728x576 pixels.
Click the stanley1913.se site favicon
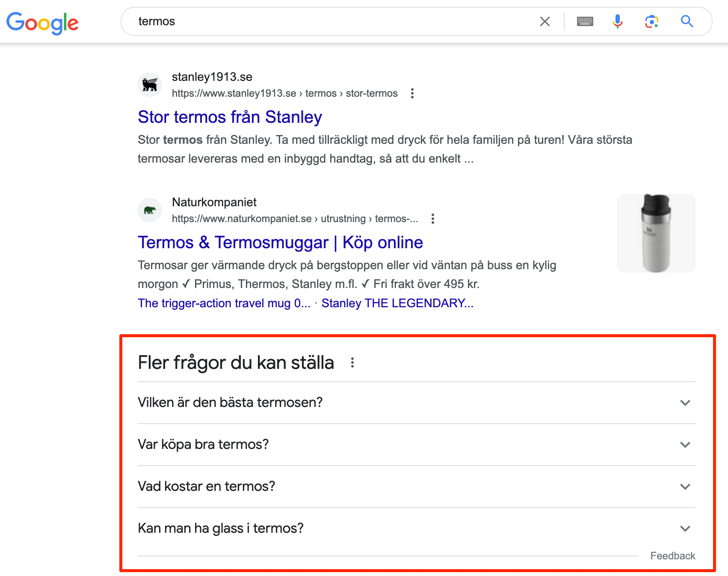click(150, 85)
